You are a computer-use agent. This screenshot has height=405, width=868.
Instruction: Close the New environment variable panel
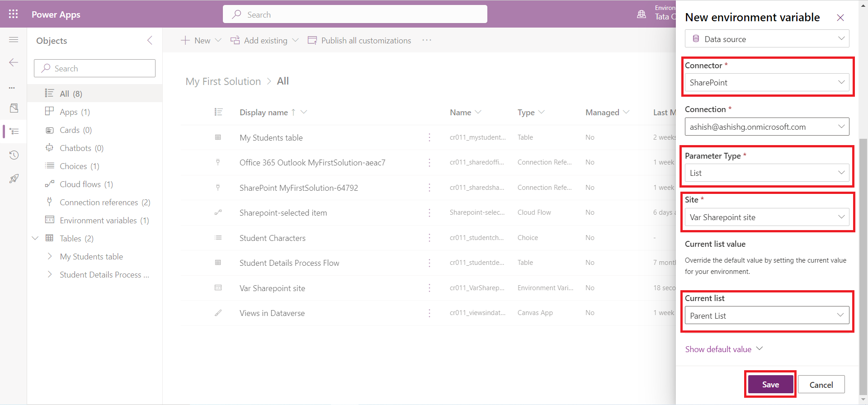point(840,18)
